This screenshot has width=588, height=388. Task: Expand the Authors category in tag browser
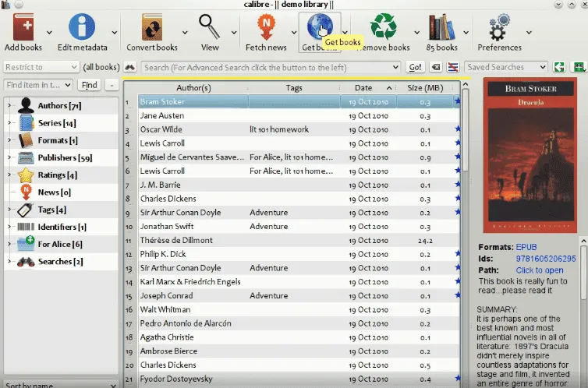click(x=9, y=105)
